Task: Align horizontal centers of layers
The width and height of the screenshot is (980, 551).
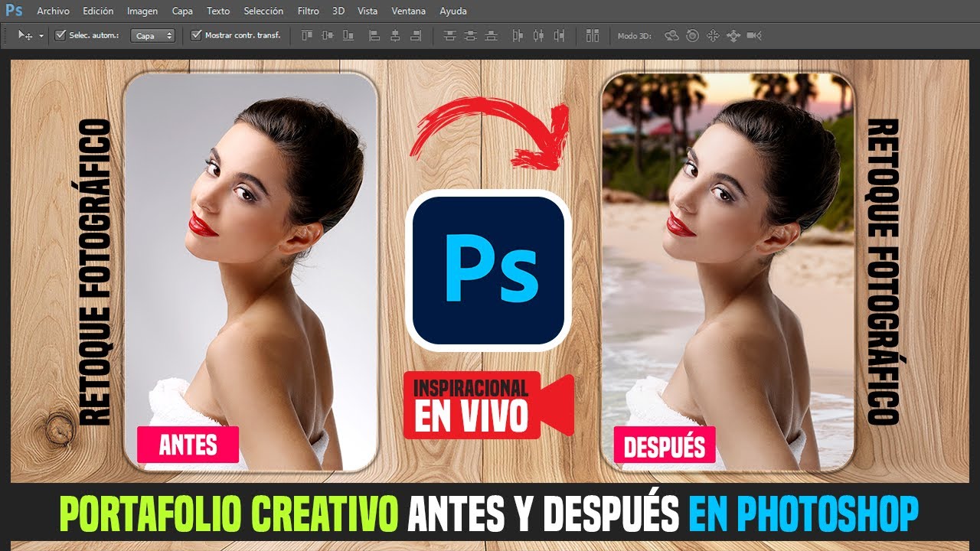Action: 395,35
